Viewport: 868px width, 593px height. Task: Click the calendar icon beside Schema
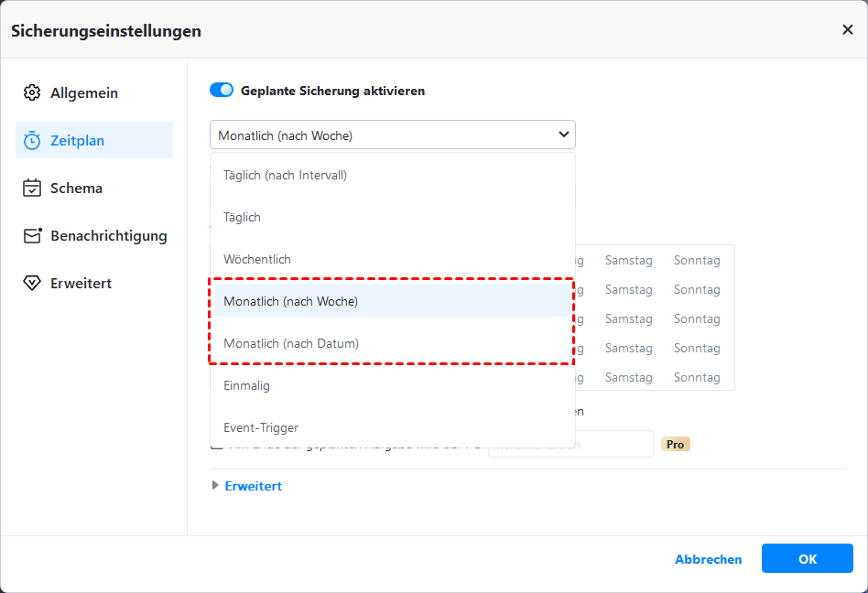32,189
